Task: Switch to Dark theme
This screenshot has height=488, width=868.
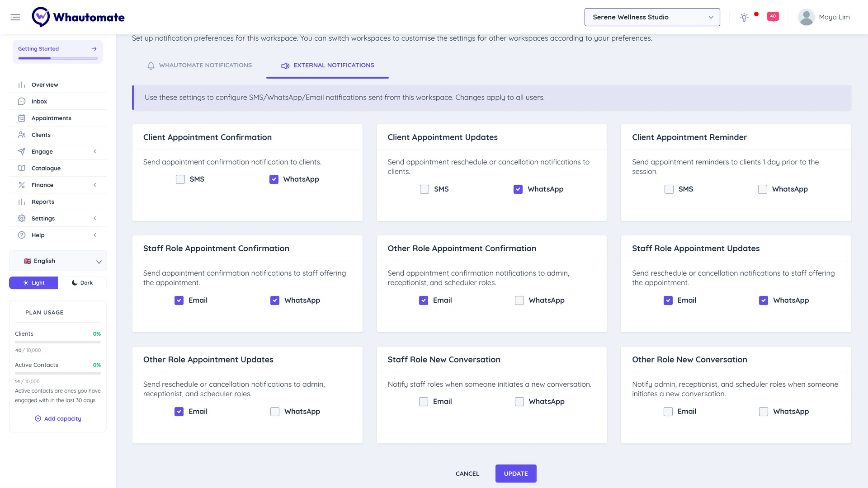Action: click(82, 283)
